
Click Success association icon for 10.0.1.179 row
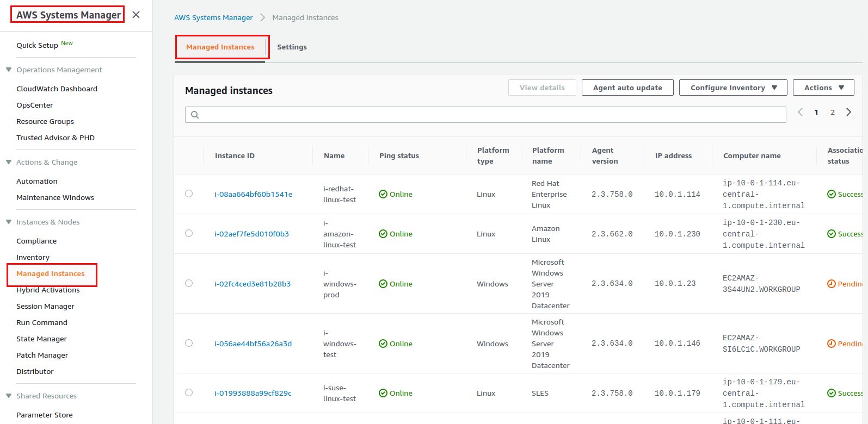(832, 393)
